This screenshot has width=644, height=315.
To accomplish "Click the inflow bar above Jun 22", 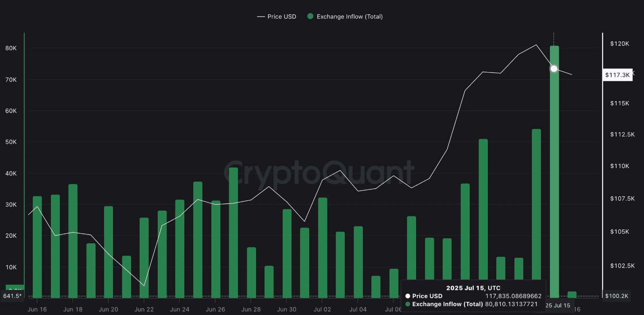I will pos(144,258).
